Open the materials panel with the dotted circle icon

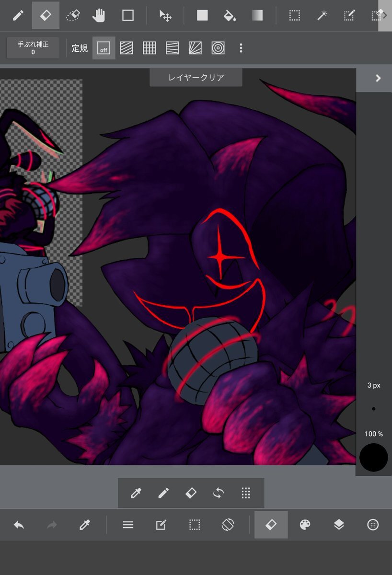[373, 525]
